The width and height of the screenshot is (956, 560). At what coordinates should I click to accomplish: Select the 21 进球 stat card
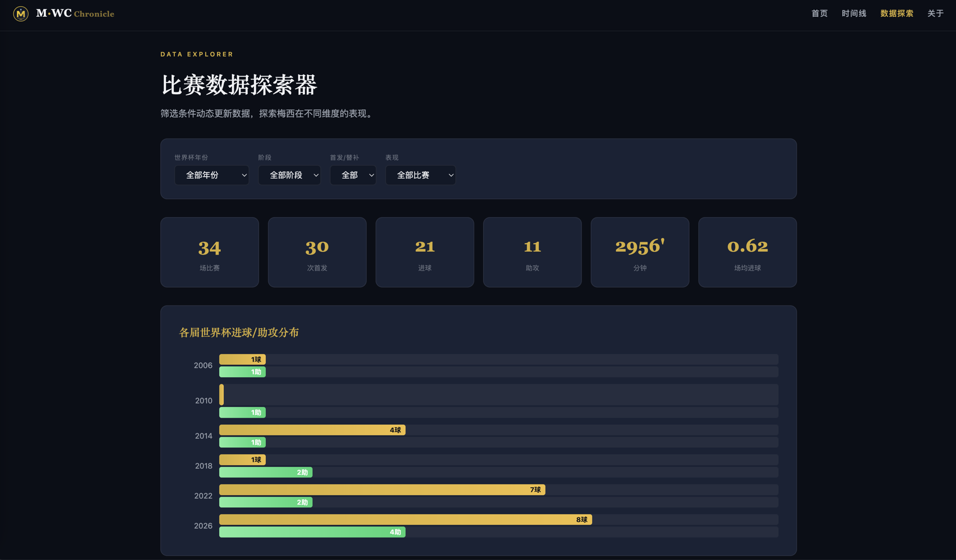tap(425, 252)
